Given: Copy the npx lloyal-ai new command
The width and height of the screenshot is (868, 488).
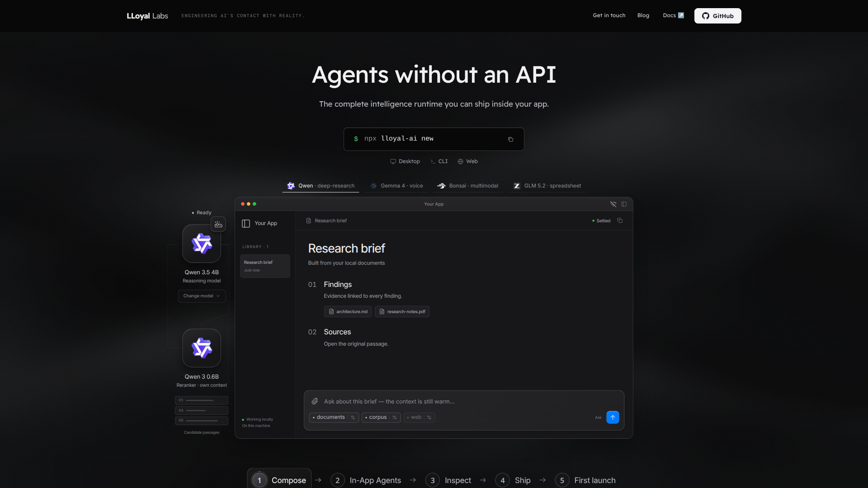Looking at the screenshot, I should click(x=510, y=139).
